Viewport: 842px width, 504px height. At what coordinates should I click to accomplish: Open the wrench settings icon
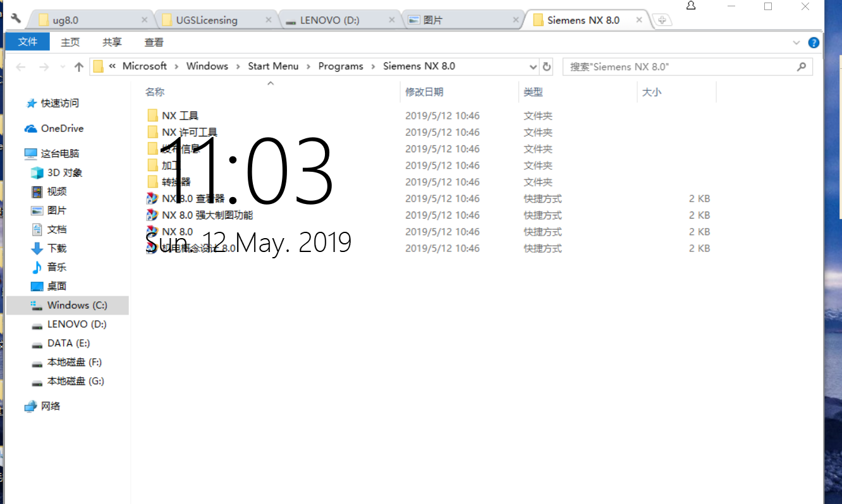16,18
